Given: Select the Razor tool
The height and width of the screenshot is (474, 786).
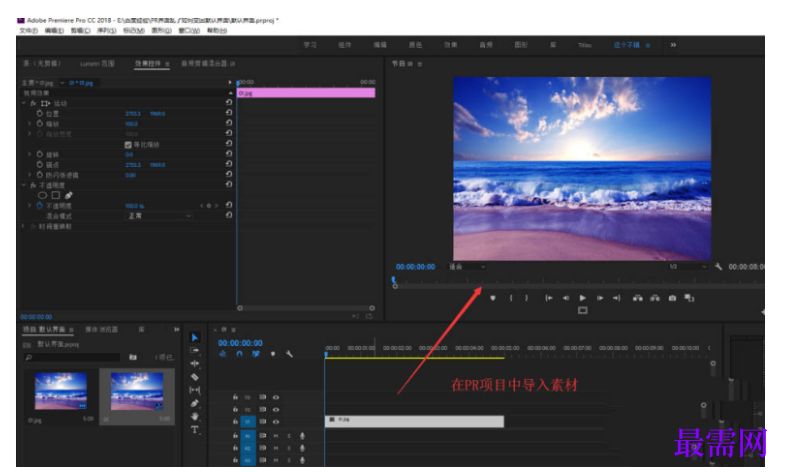Looking at the screenshot, I should coord(194,377).
